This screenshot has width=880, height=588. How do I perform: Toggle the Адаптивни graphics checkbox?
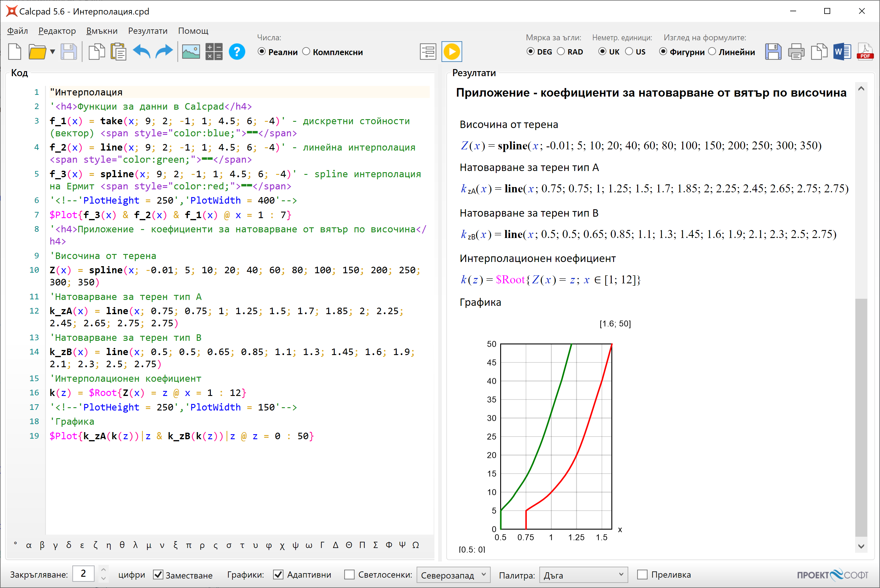pyautogui.click(x=278, y=574)
